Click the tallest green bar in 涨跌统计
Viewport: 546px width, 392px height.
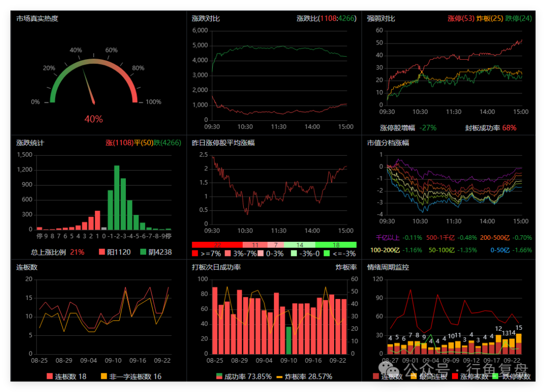[117, 197]
